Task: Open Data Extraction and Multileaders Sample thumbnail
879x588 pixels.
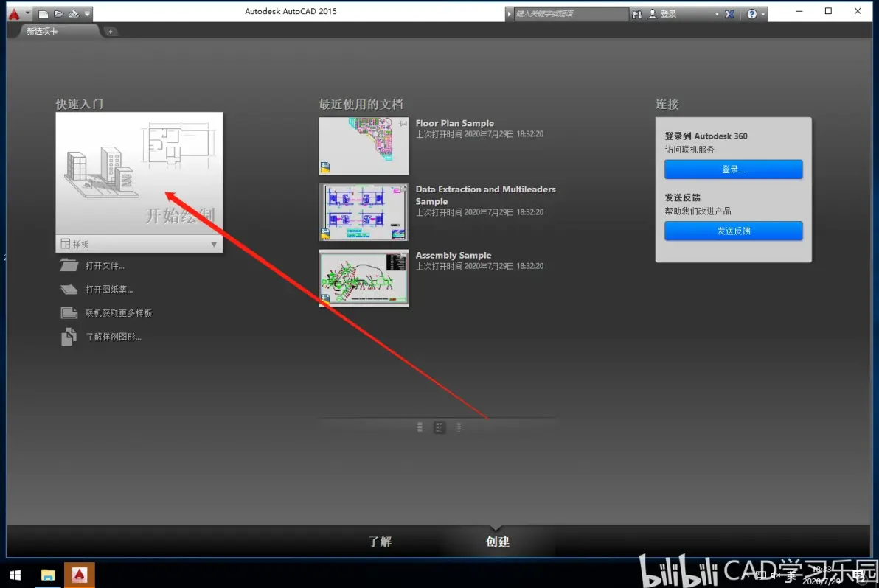Action: click(364, 212)
